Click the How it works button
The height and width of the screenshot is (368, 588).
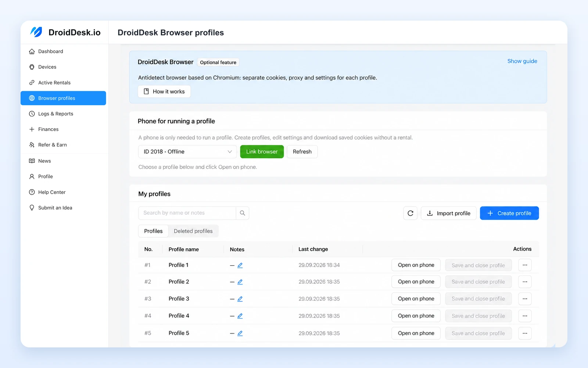[x=164, y=91]
